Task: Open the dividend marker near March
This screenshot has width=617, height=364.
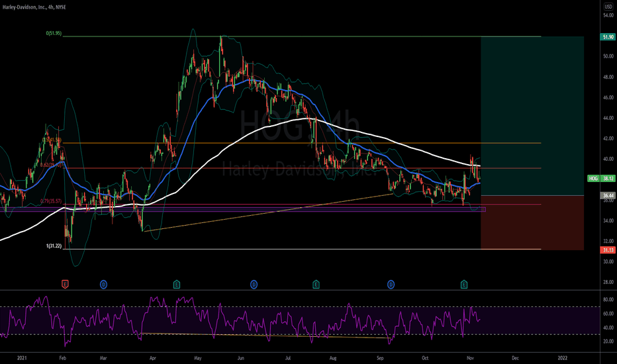Action: coord(103,284)
